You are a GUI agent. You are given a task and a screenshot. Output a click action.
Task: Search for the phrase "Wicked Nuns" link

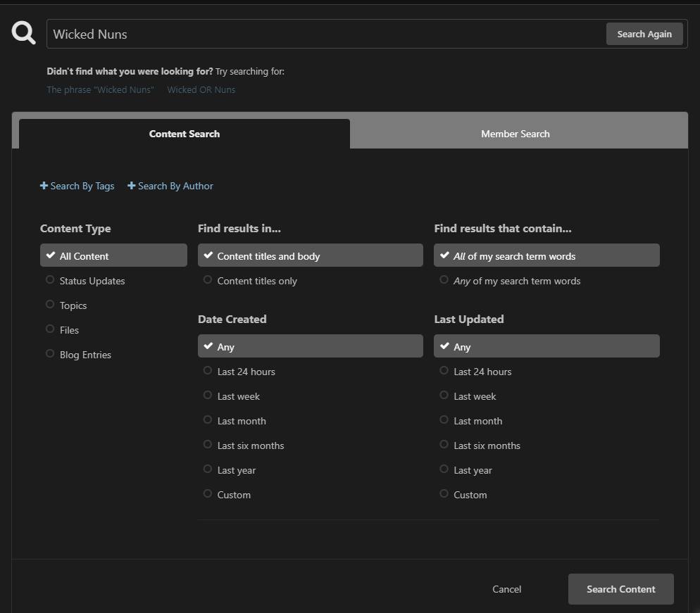[x=101, y=89]
